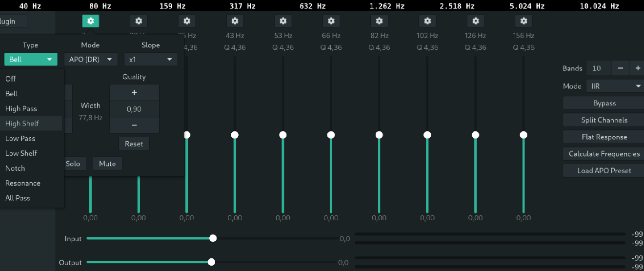The image size is (644, 271).
Task: Click the 66 Hz band gain slider handle
Action: click(x=331, y=135)
